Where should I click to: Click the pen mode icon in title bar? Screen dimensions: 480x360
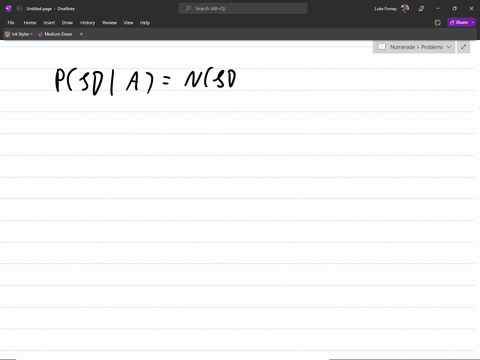421,9
